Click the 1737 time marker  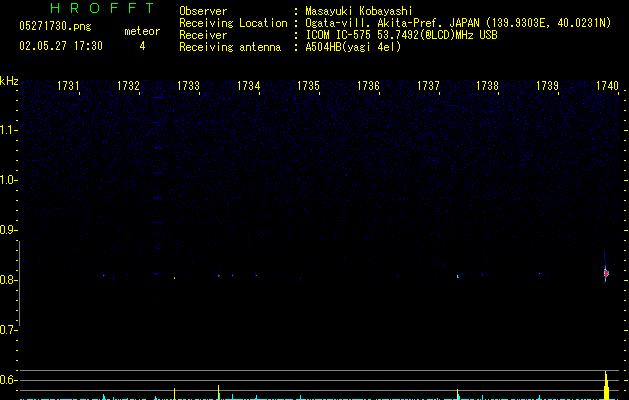(x=428, y=85)
